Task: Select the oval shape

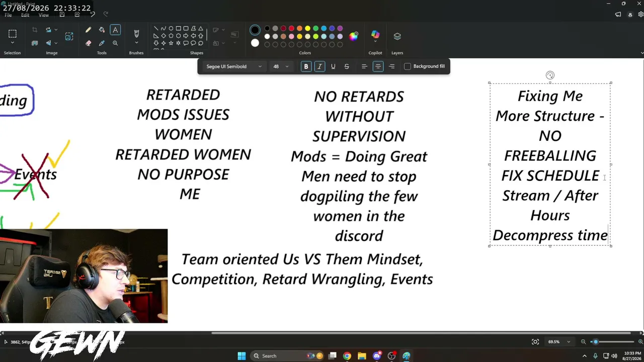Action: click(x=171, y=29)
